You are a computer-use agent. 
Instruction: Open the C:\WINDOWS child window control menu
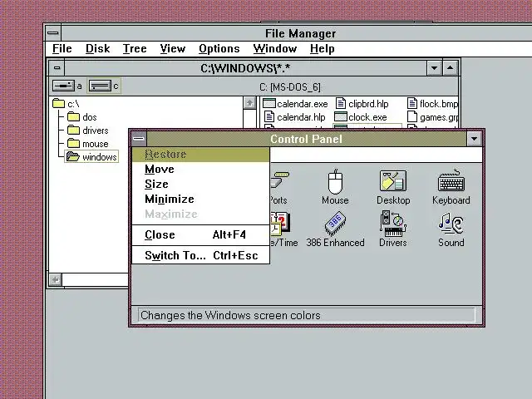pyautogui.click(x=57, y=68)
